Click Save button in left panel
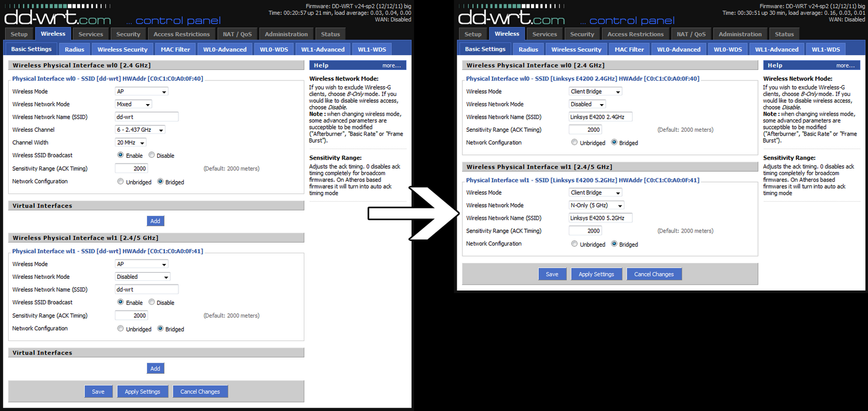Image resolution: width=868 pixels, height=411 pixels. (98, 391)
